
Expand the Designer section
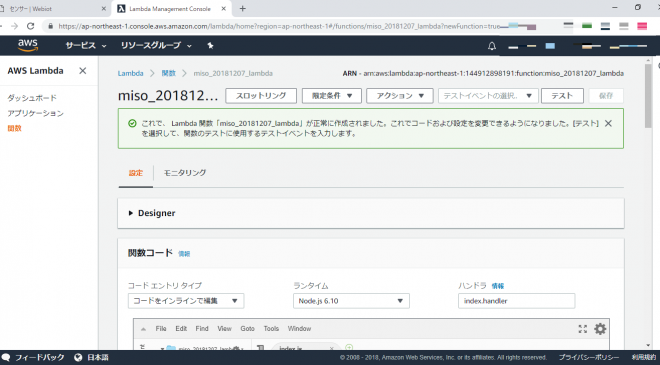pos(152,213)
